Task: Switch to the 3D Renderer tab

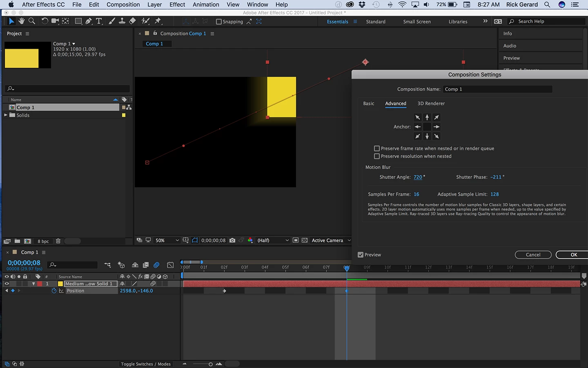Action: [431, 103]
